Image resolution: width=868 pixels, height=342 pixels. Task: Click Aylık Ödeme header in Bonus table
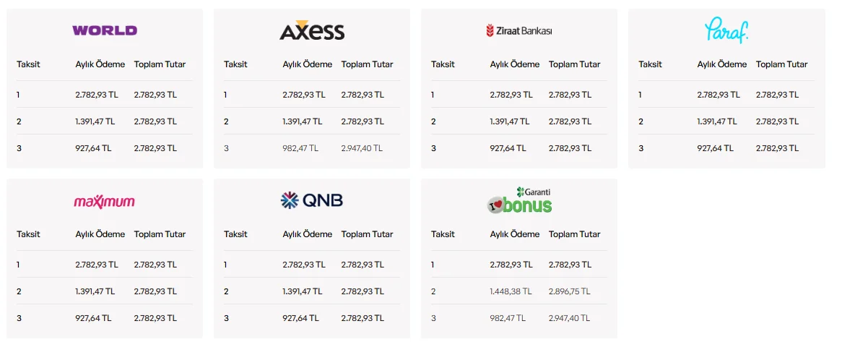pos(515,234)
